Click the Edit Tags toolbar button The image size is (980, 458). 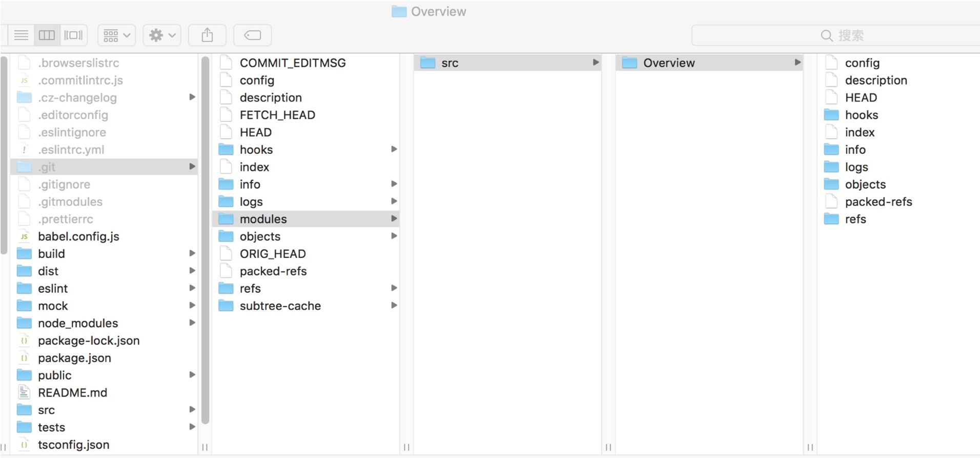click(252, 35)
